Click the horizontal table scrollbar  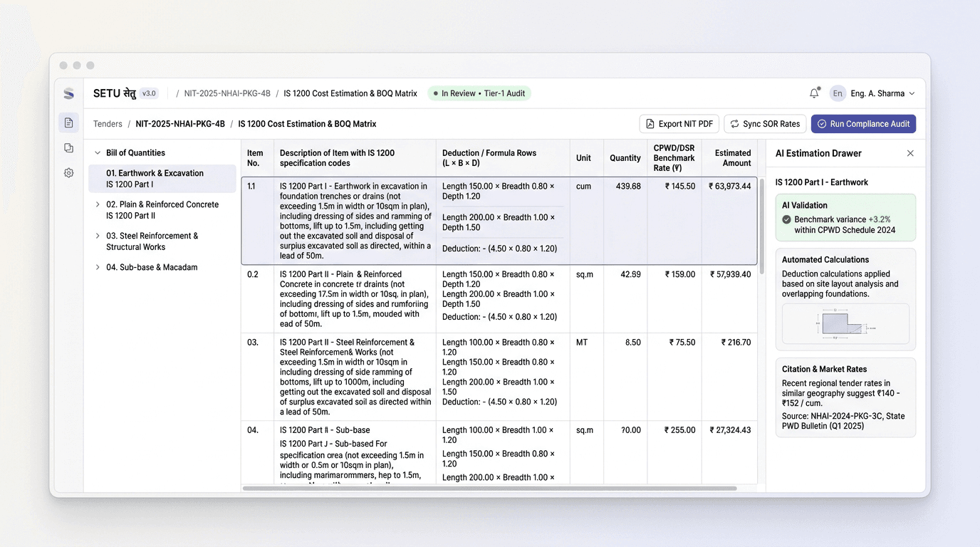click(x=489, y=489)
